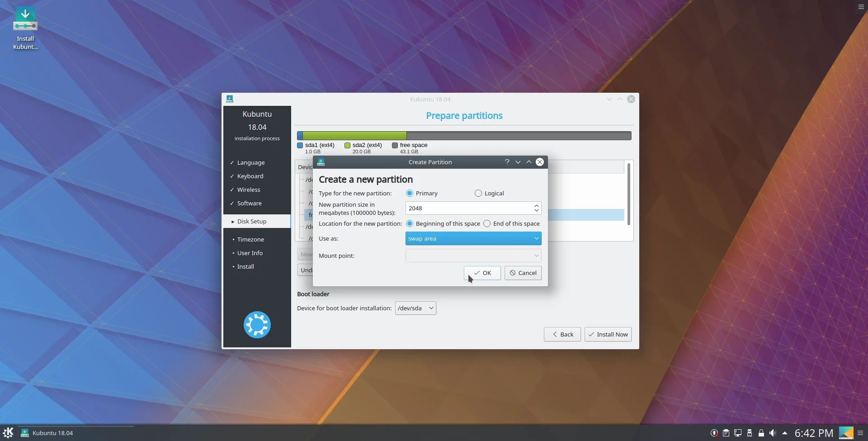Click the 'Prepare partitions' heading
This screenshot has width=868, height=441.
click(x=464, y=116)
